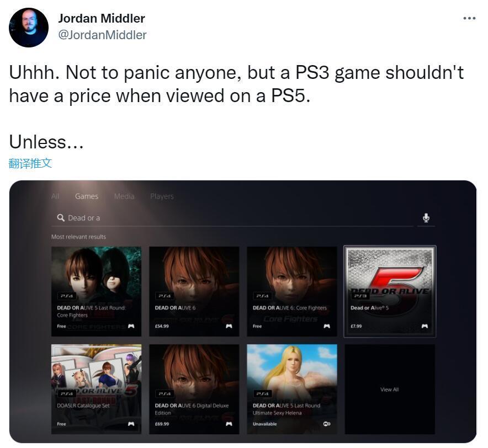Click controller icon on DOA5LR Catalogue Set tile
The height and width of the screenshot is (448, 488).
pyautogui.click(x=131, y=424)
